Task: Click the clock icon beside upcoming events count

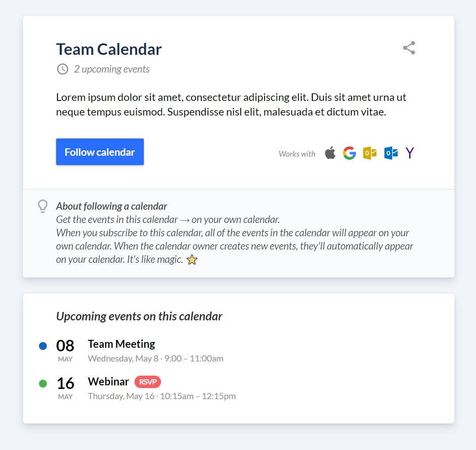Action: tap(62, 69)
